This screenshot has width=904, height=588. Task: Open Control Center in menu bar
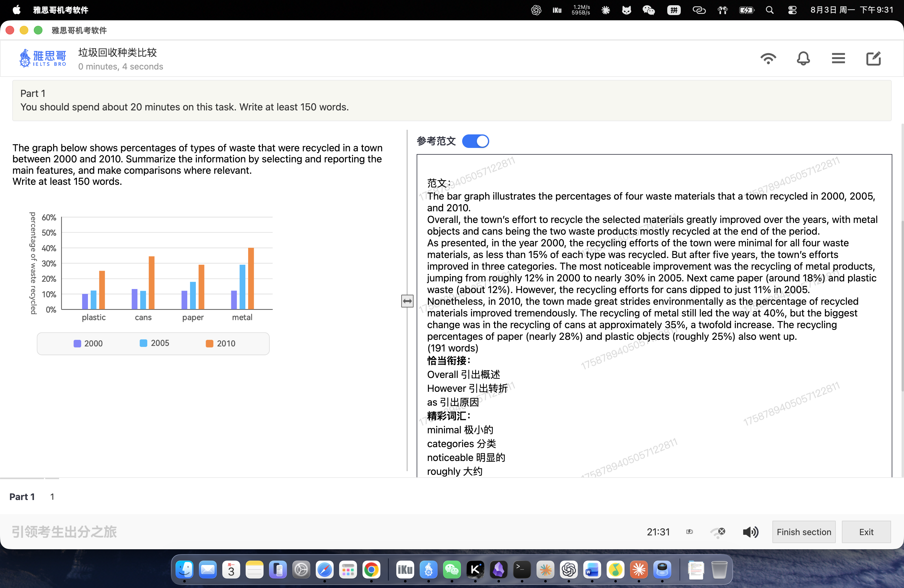792,10
